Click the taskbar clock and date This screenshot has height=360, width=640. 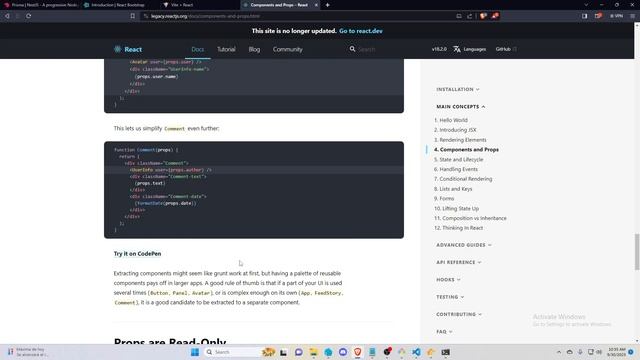point(616,352)
